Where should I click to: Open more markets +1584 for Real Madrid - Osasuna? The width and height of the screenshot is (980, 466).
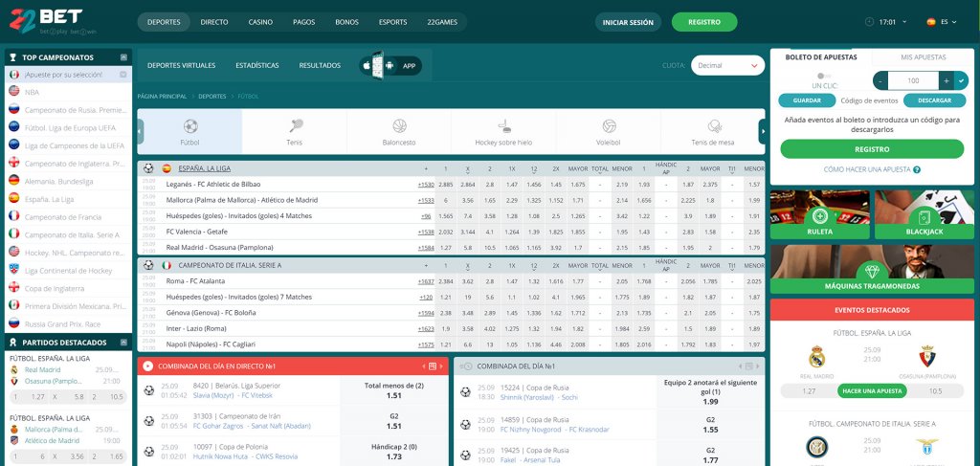[426, 248]
